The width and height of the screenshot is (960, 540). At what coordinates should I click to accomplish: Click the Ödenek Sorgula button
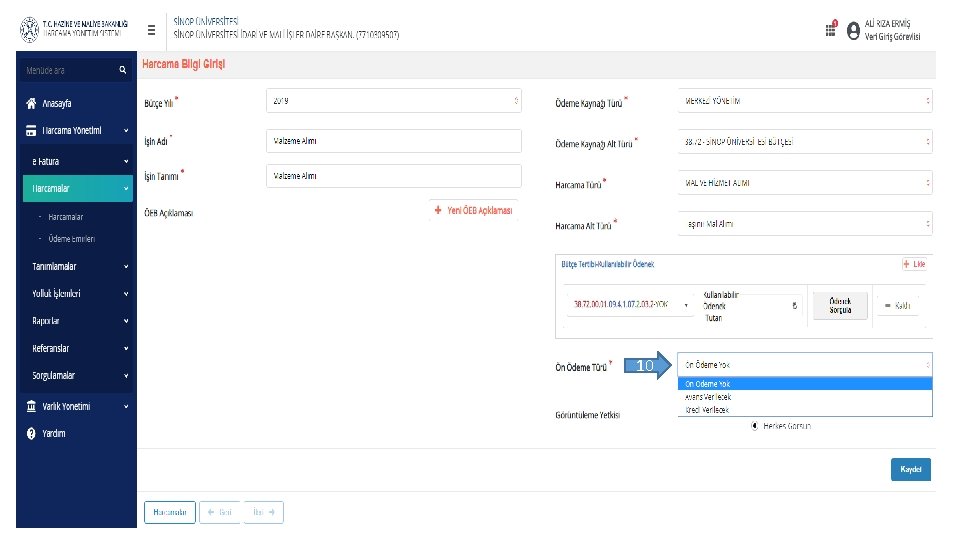pyautogui.click(x=841, y=306)
